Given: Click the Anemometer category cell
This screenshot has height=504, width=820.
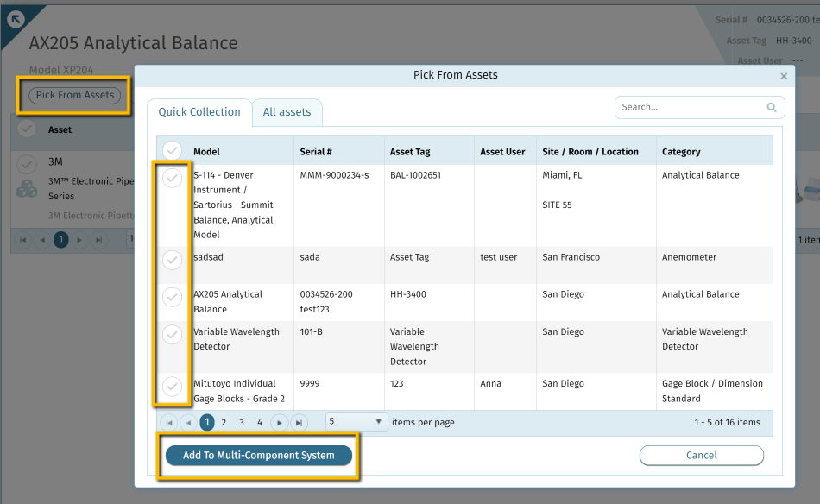Looking at the screenshot, I should 689,257.
